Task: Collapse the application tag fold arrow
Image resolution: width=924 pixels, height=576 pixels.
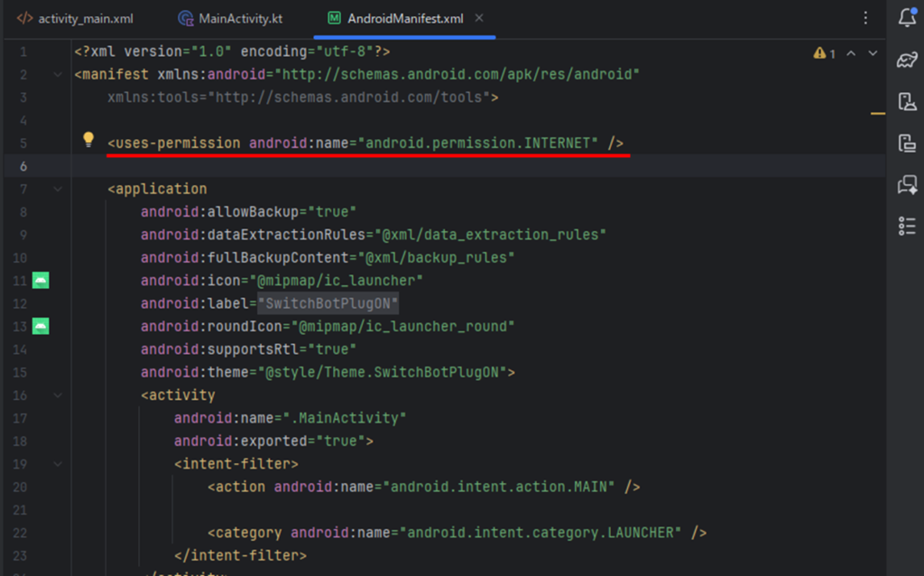Action: (x=59, y=189)
